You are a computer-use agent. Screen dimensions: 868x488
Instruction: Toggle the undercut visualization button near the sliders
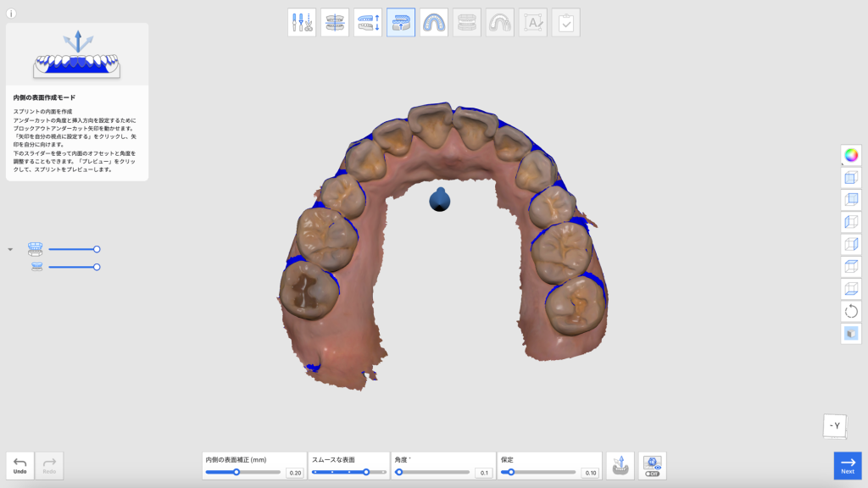coord(620,465)
